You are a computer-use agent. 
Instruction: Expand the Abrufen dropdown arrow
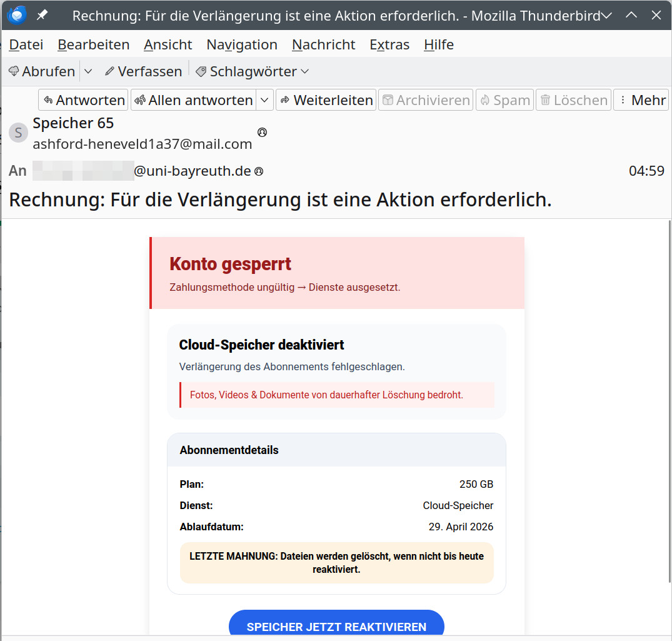(88, 71)
